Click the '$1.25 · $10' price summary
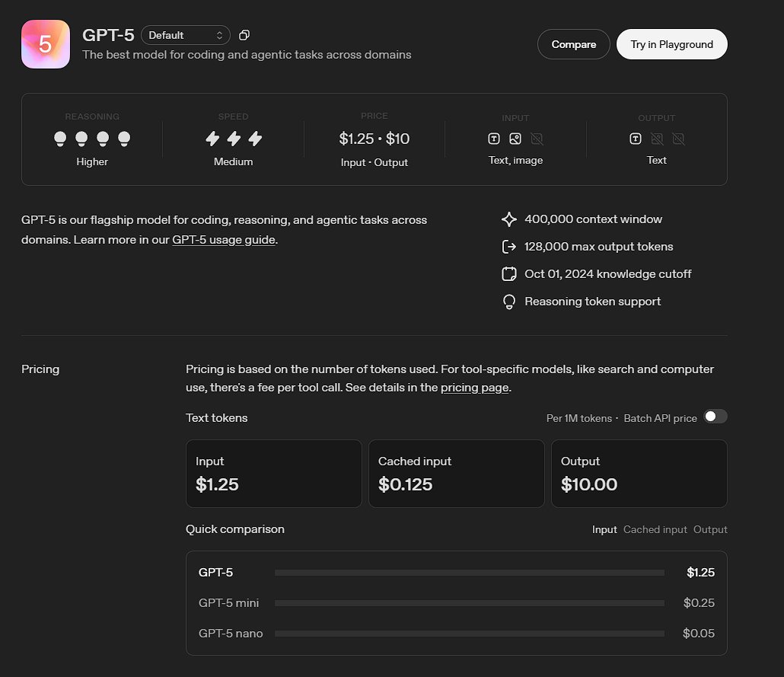Screen dimensions: 784x677 click(x=374, y=139)
